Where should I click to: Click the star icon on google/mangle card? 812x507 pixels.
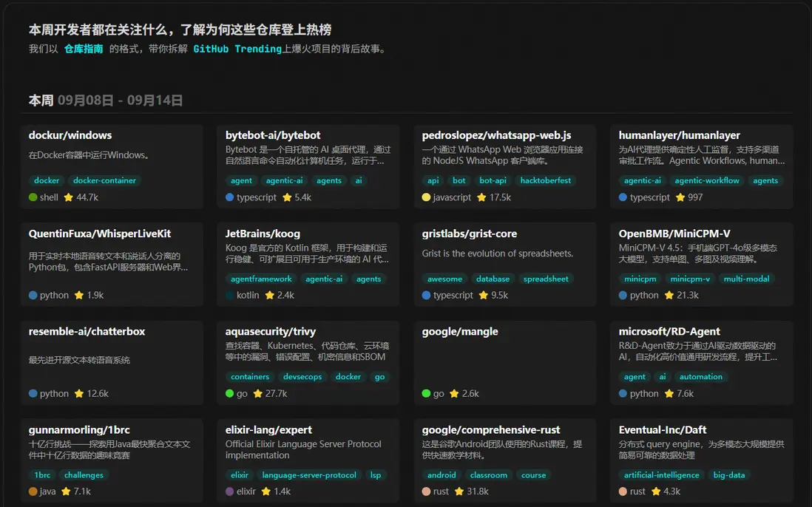point(454,393)
